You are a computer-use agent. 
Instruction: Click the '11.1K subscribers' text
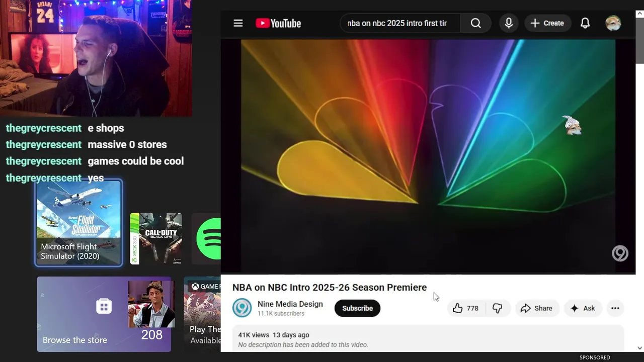(281, 314)
